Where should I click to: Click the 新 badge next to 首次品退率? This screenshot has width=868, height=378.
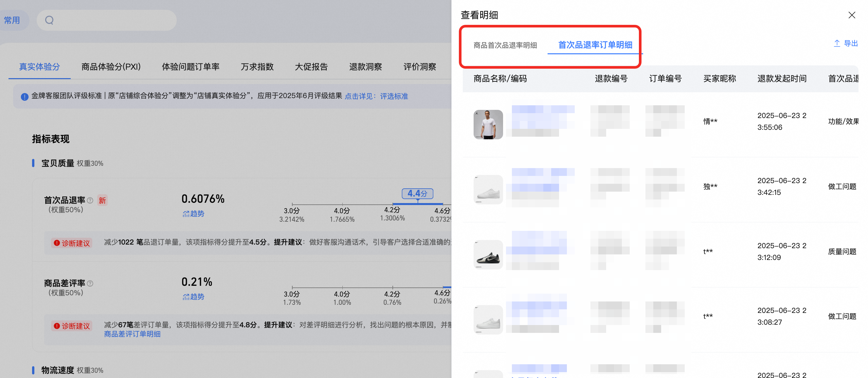(102, 201)
